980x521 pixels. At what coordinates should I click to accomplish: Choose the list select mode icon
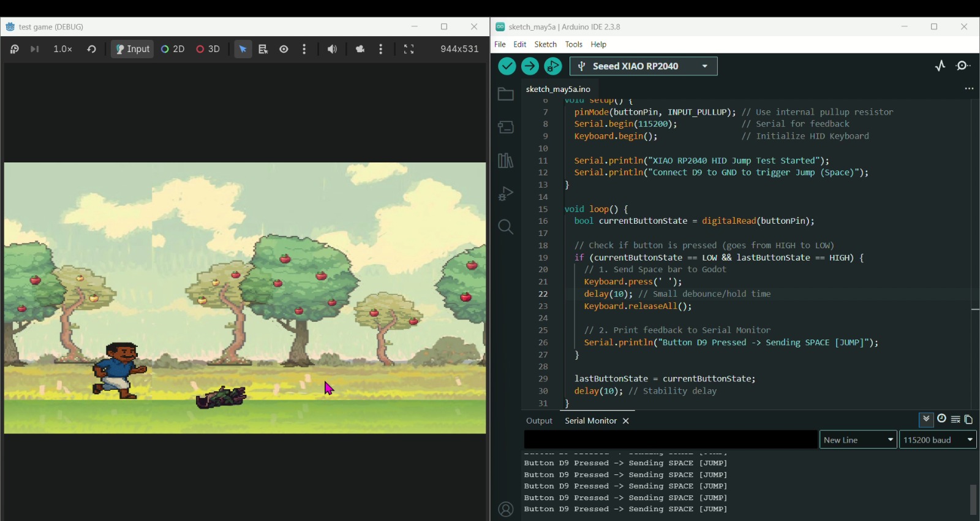coord(263,49)
